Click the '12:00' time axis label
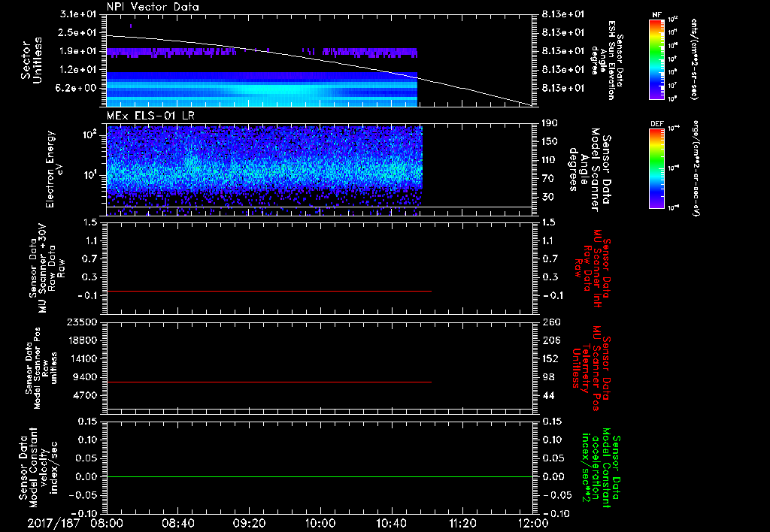 [x=533, y=523]
